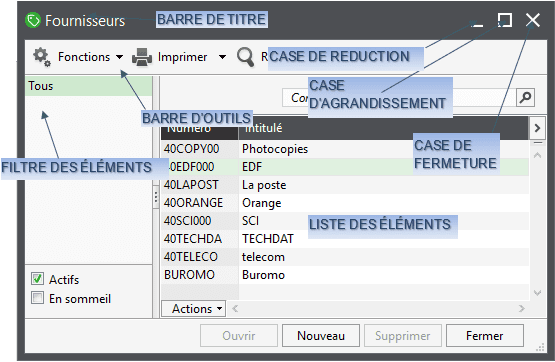555x362 pixels.
Task: Select the Buromo supplier name
Action: [x=263, y=275]
